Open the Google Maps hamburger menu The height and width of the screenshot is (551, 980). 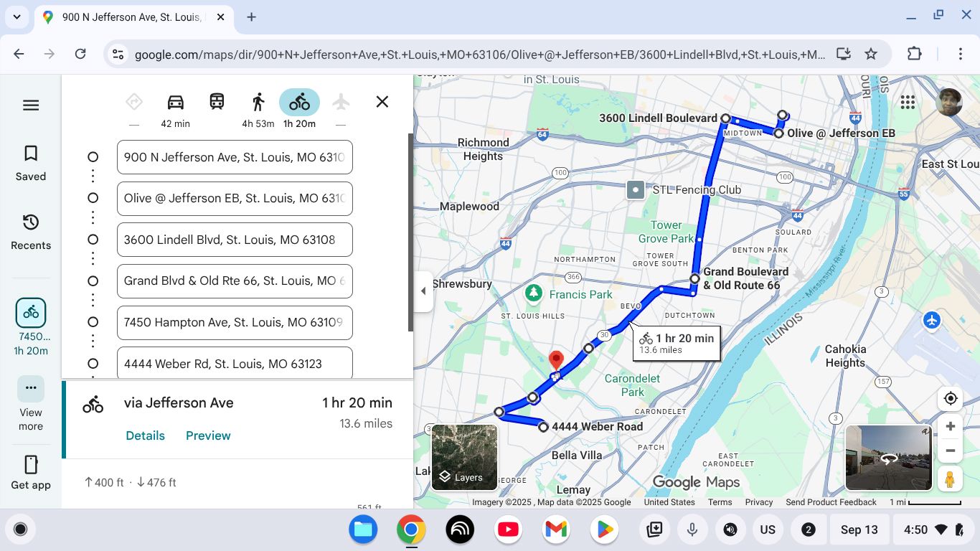coord(31,105)
